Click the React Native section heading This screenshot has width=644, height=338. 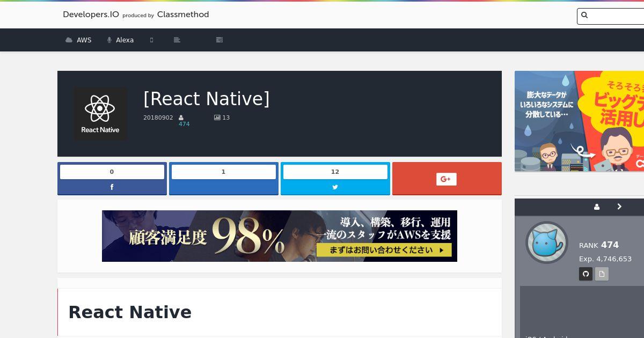click(x=130, y=312)
